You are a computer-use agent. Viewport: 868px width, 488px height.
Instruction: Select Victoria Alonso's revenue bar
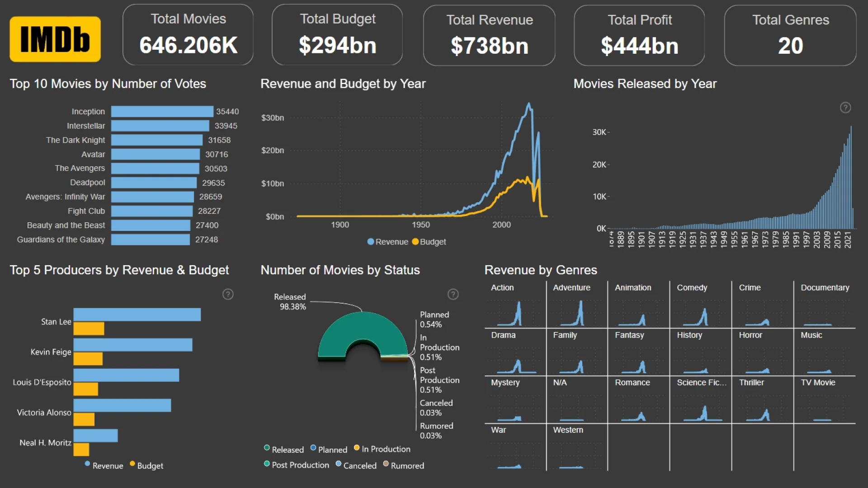122,405
